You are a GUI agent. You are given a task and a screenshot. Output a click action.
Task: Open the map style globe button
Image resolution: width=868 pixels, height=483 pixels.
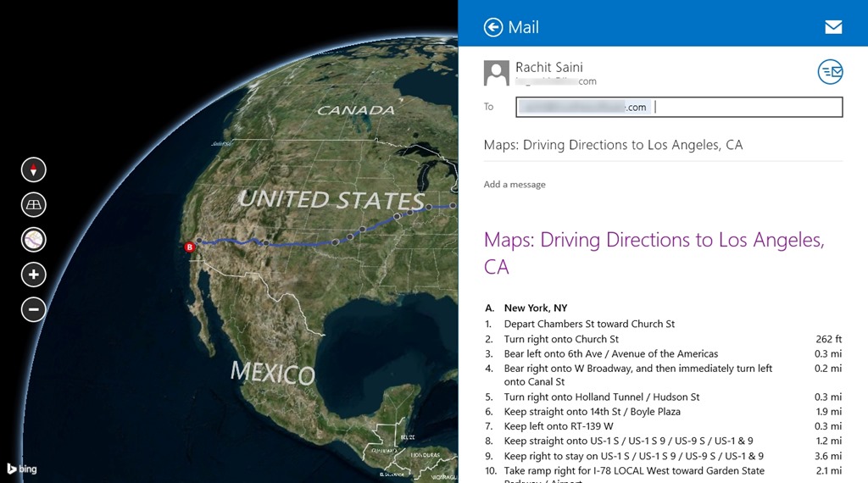click(33, 240)
